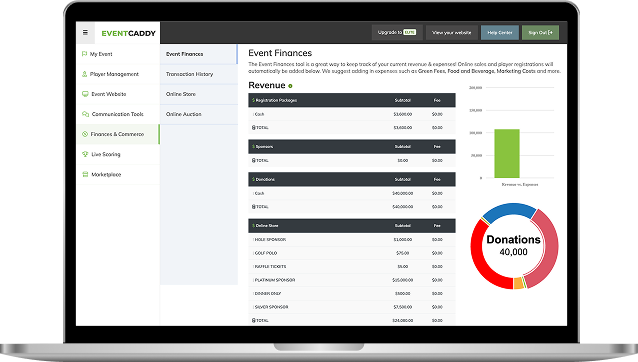Click dollar icon in Sponsors header
The height and width of the screenshot is (362, 638).
point(253,146)
